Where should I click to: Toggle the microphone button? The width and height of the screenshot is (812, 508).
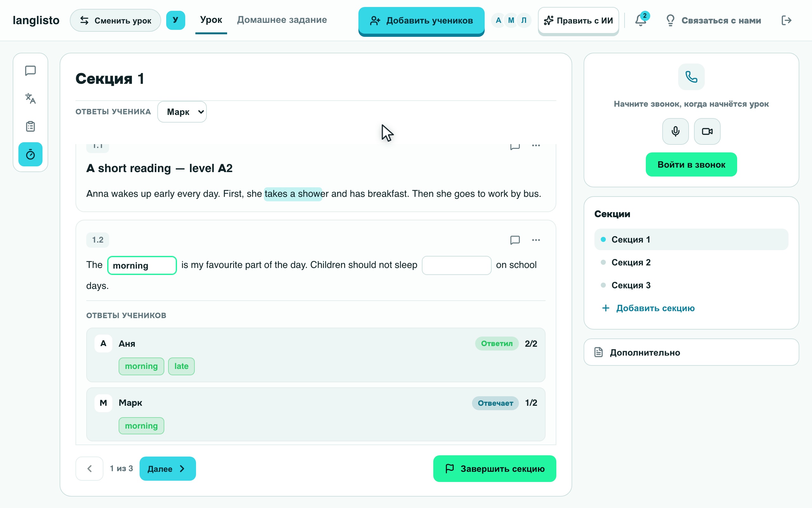coord(675,131)
